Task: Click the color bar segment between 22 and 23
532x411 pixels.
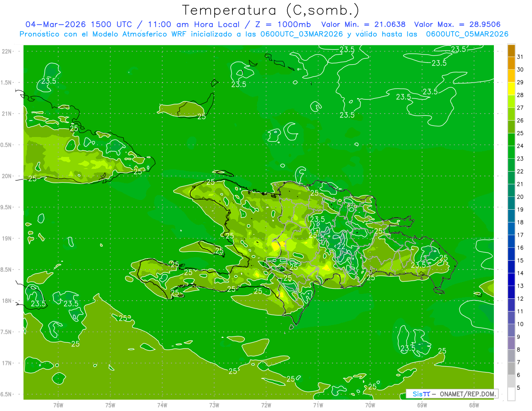Action: pyautogui.click(x=511, y=165)
